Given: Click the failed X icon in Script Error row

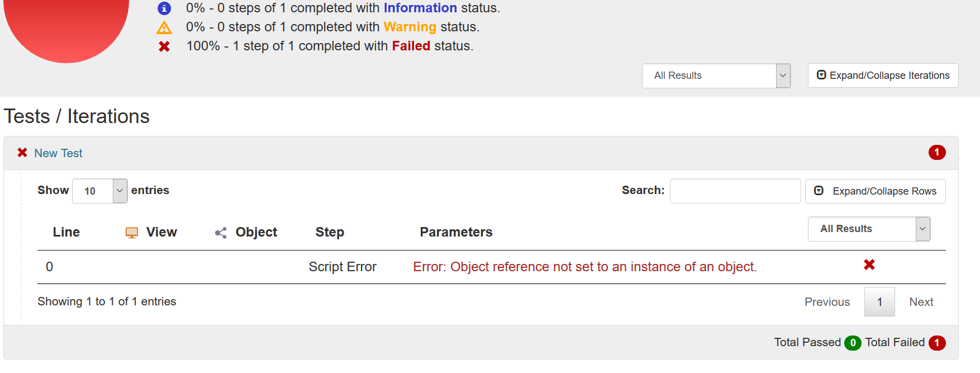Looking at the screenshot, I should click(869, 265).
